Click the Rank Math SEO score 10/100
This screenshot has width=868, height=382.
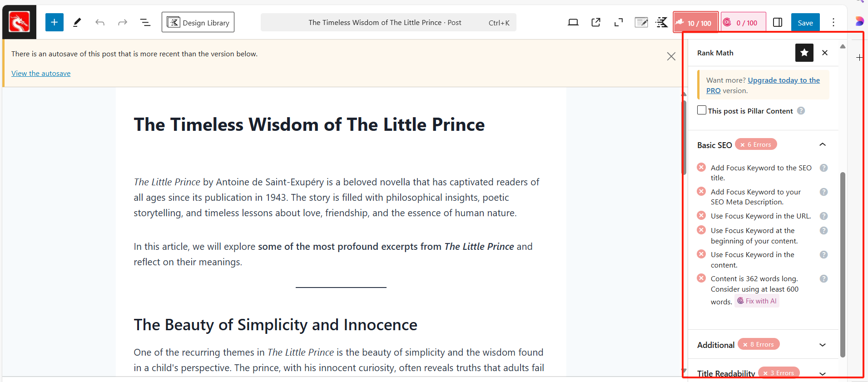(x=695, y=23)
